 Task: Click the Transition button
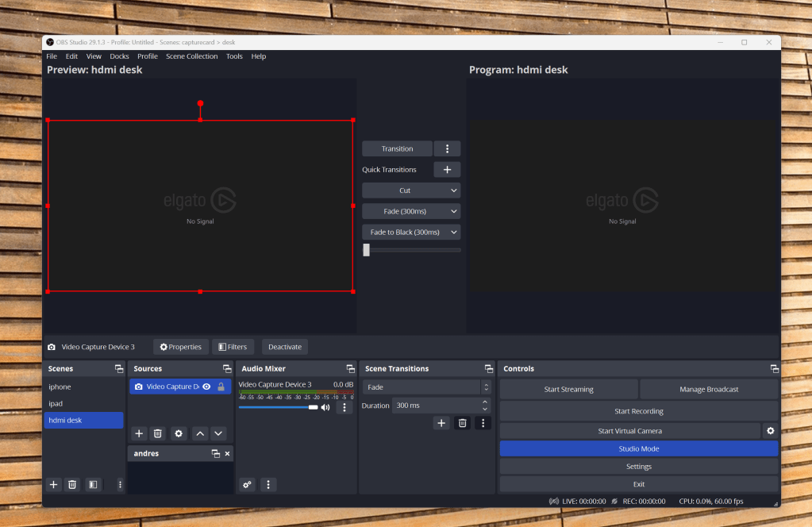point(397,148)
